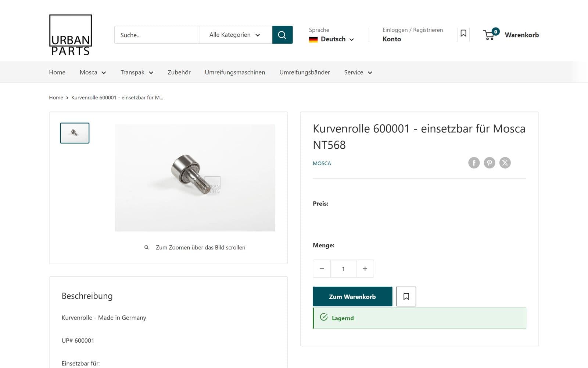Go to Home in navigation bar

pyautogui.click(x=57, y=72)
